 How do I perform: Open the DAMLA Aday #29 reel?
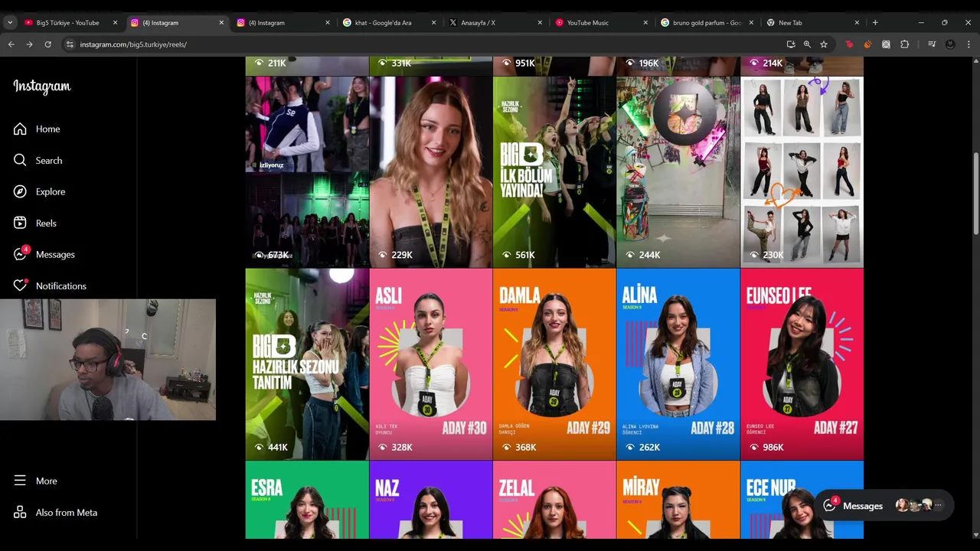pos(554,364)
